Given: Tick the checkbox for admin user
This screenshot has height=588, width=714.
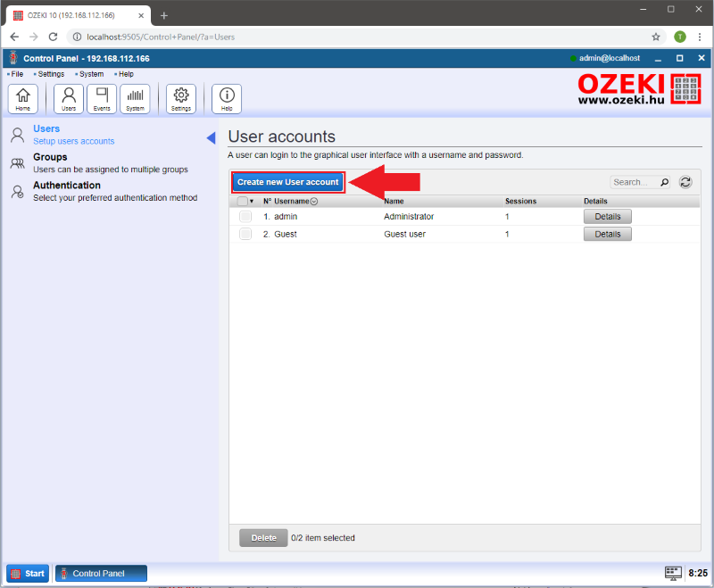Looking at the screenshot, I should click(245, 217).
